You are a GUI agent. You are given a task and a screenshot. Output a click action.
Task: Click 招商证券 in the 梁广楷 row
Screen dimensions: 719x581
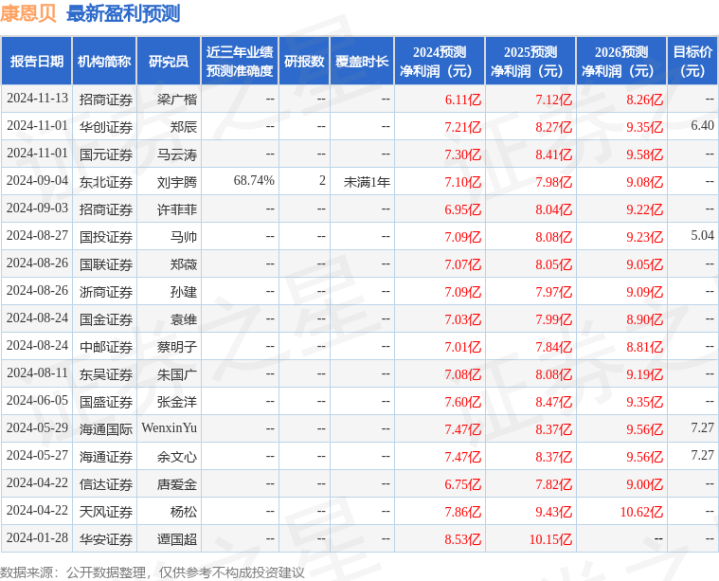point(106,100)
